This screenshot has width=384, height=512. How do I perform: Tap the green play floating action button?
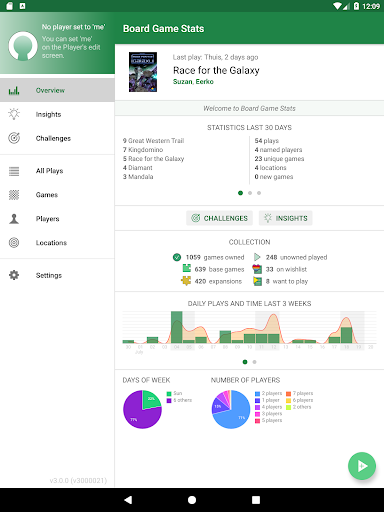(x=362, y=466)
